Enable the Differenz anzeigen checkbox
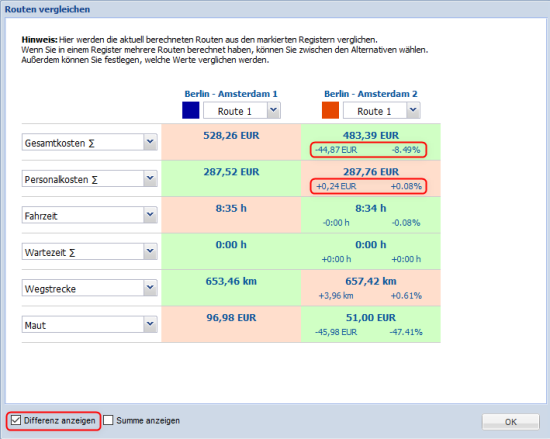 point(16,420)
